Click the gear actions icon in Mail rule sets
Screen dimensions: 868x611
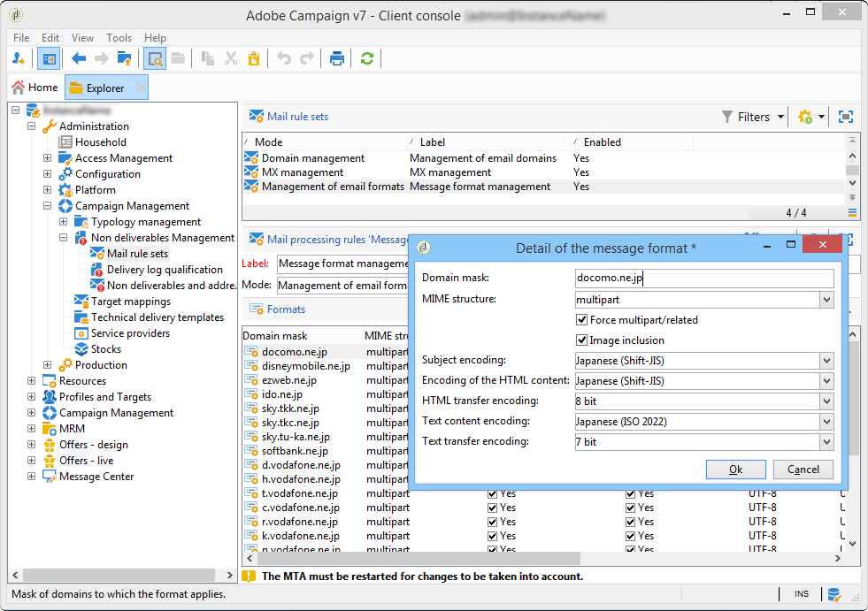coord(805,117)
